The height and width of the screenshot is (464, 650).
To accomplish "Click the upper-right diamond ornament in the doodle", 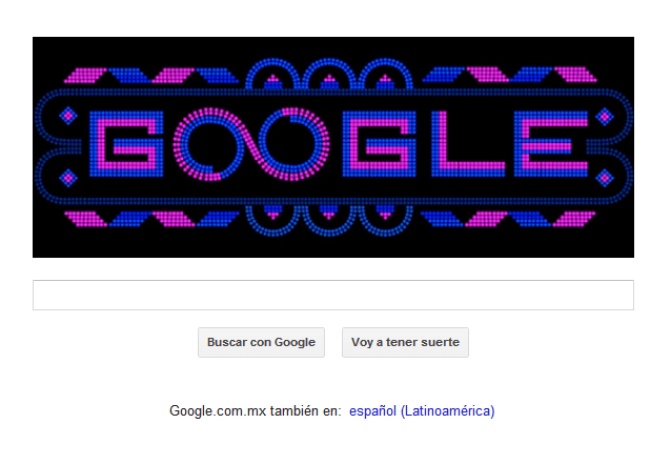I will point(605,116).
